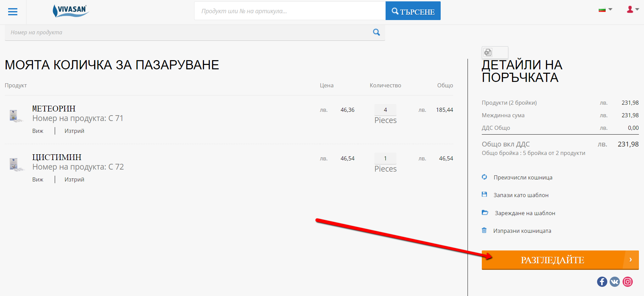Click the ТЪРСЕНЕ search button
Viewport: 644px width, 296px height.
[413, 11]
